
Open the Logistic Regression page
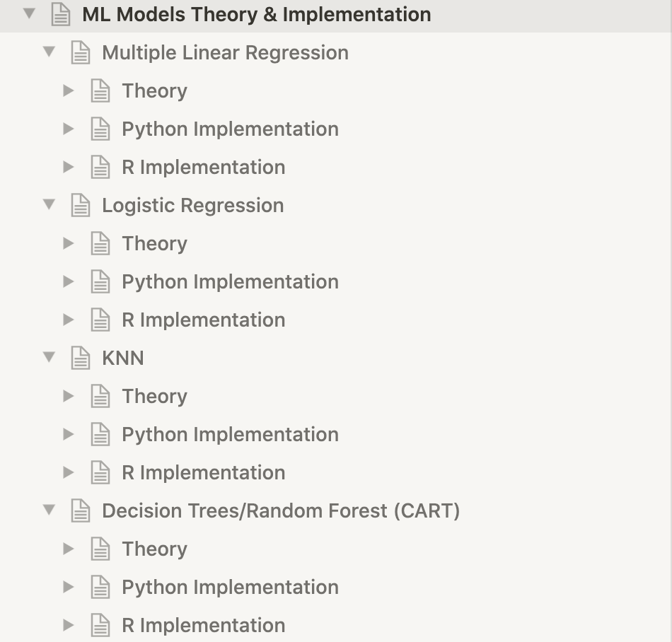tap(192, 206)
